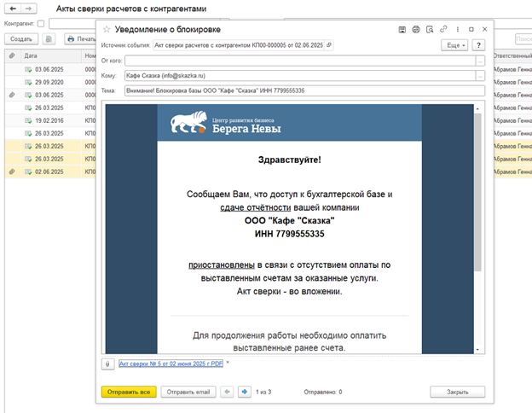Image resolution: width=532 pixels, height=413 pixels.
Task: Click document icon in the 29.09.2020 row
Action: [x=28, y=82]
